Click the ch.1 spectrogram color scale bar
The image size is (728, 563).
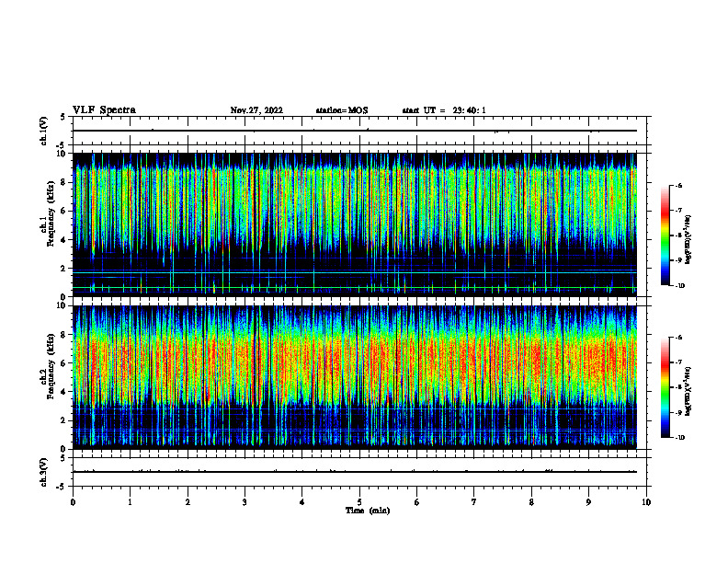pyautogui.click(x=665, y=236)
